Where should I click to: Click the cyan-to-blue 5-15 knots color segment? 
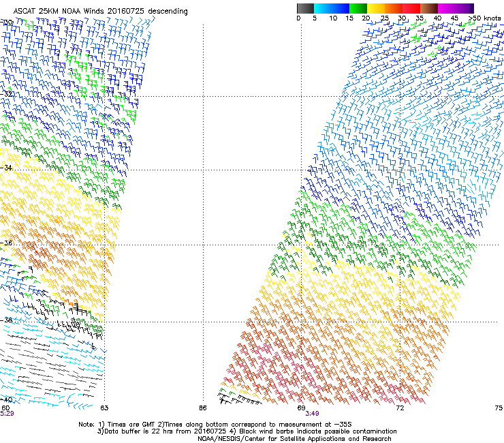click(332, 8)
